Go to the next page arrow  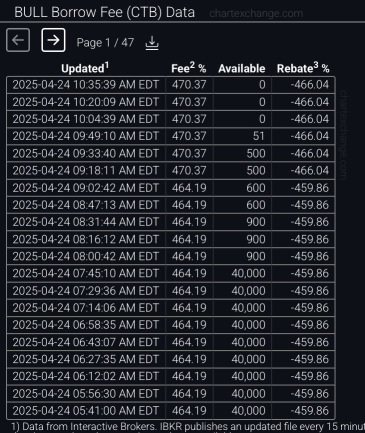(x=53, y=40)
